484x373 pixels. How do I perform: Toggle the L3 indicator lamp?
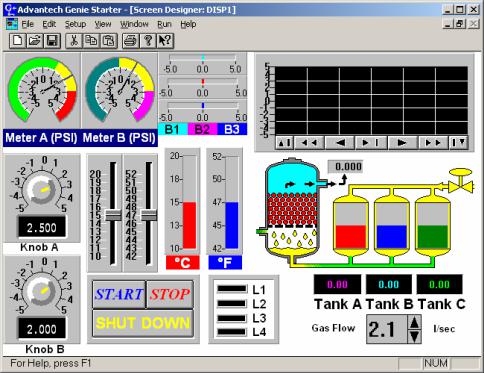232,318
